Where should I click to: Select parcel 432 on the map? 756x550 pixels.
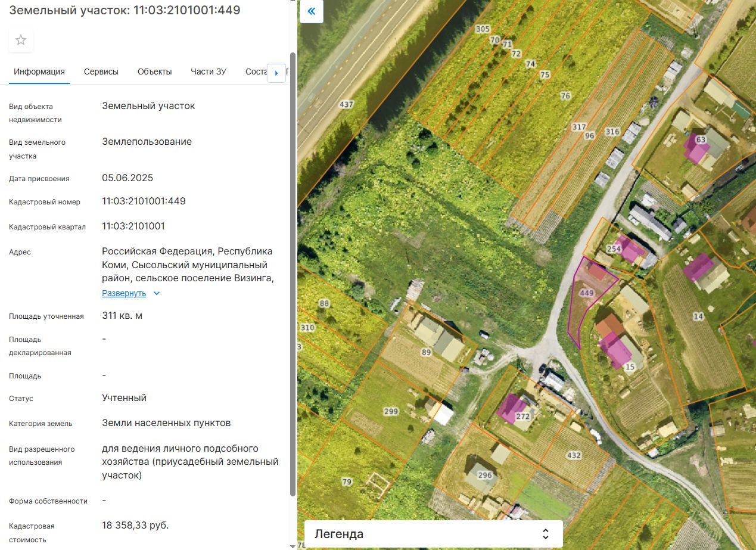pos(573,455)
